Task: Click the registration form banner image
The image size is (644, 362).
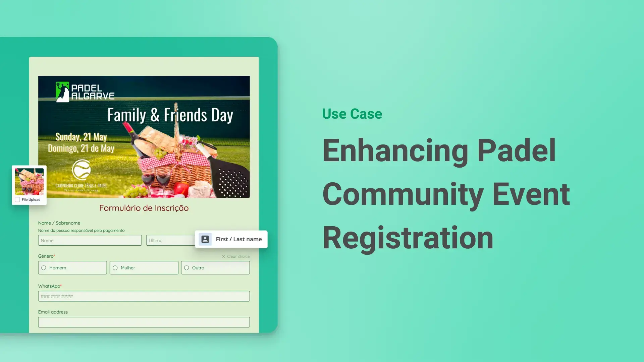Action: pos(144,136)
